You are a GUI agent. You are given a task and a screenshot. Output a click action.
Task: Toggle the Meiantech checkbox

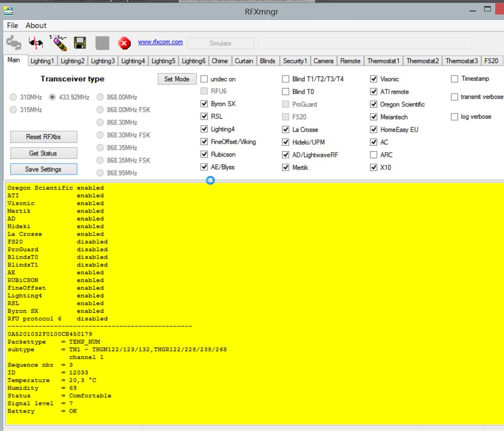click(x=374, y=117)
